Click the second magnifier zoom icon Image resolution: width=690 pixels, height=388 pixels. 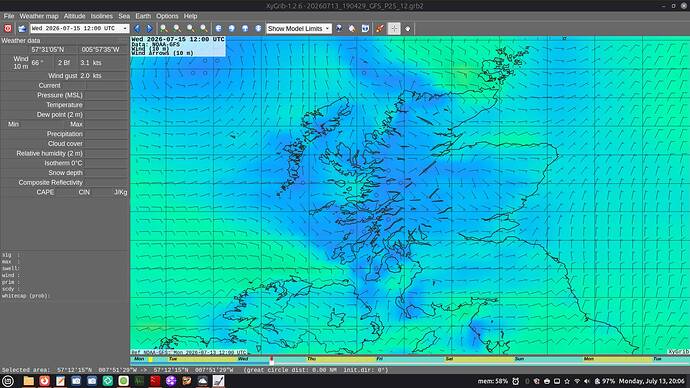177,28
